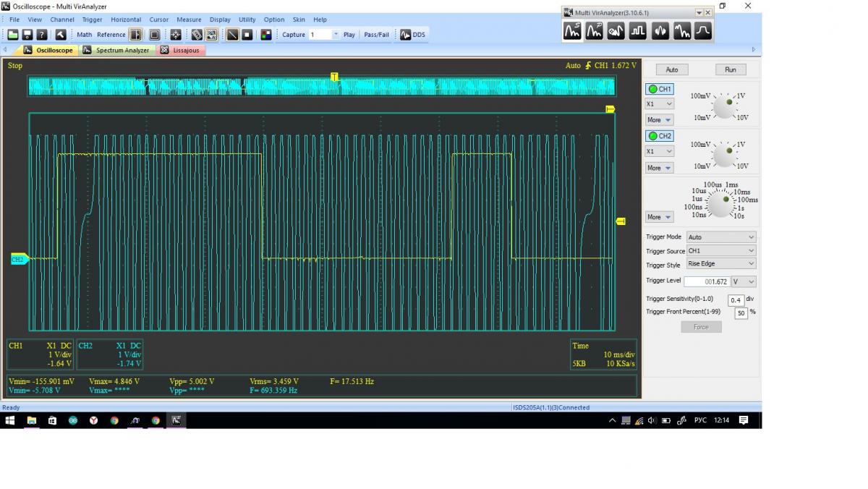Image resolution: width=868 pixels, height=489 pixels.
Task: Open sixth VirAnalyzer waveform icon
Action: [x=681, y=30]
